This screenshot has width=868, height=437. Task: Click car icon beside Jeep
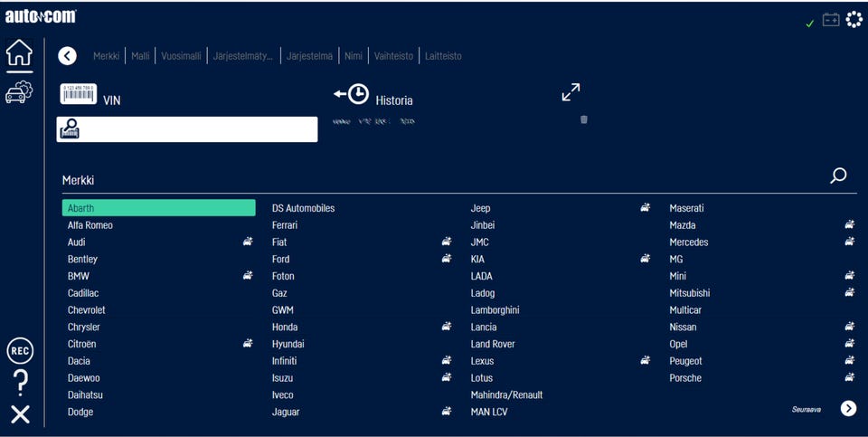point(646,207)
